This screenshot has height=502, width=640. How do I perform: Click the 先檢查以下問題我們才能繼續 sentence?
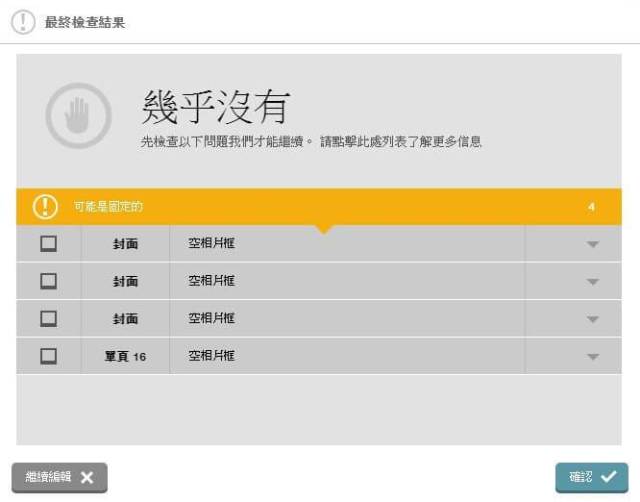pyautogui.click(x=222, y=142)
